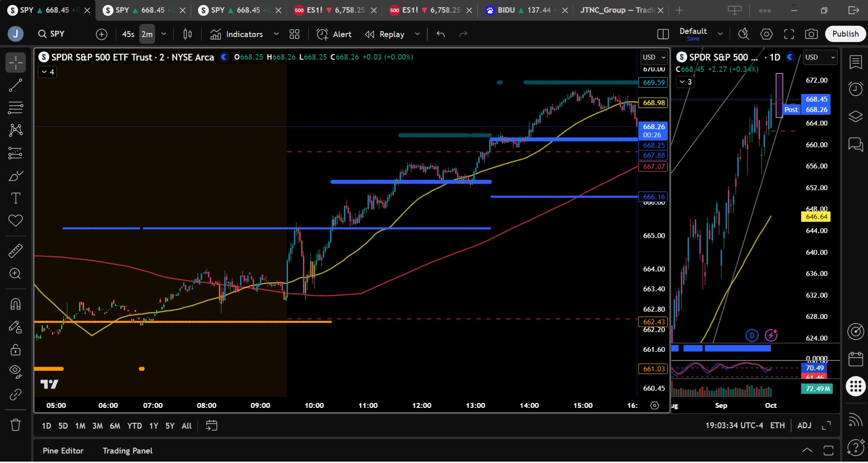Open the economic calendar panel
The width and height of the screenshot is (868, 463).
tap(855, 359)
